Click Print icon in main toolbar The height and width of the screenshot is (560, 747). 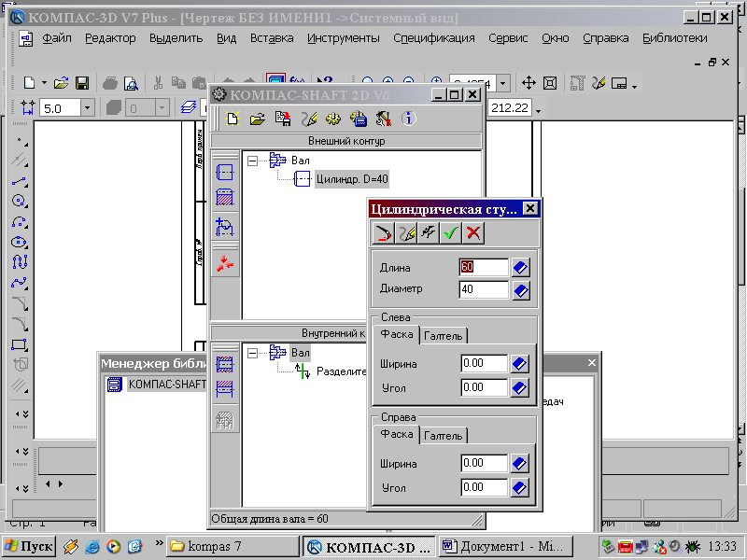110,84
